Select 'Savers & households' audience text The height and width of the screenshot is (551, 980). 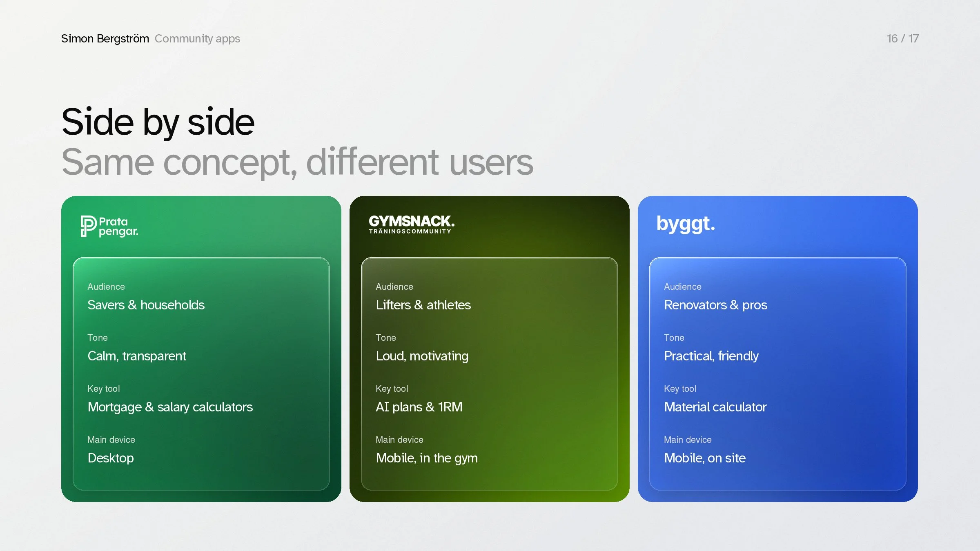pos(146,305)
